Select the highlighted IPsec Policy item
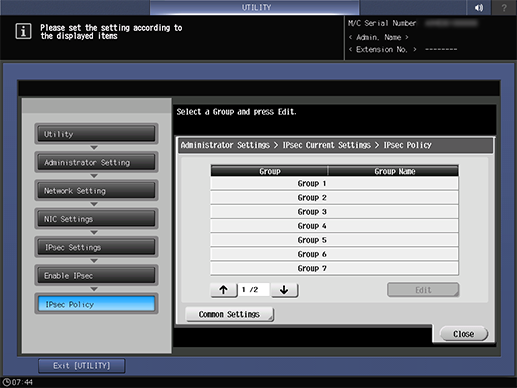517x388 pixels. pyautogui.click(x=96, y=304)
